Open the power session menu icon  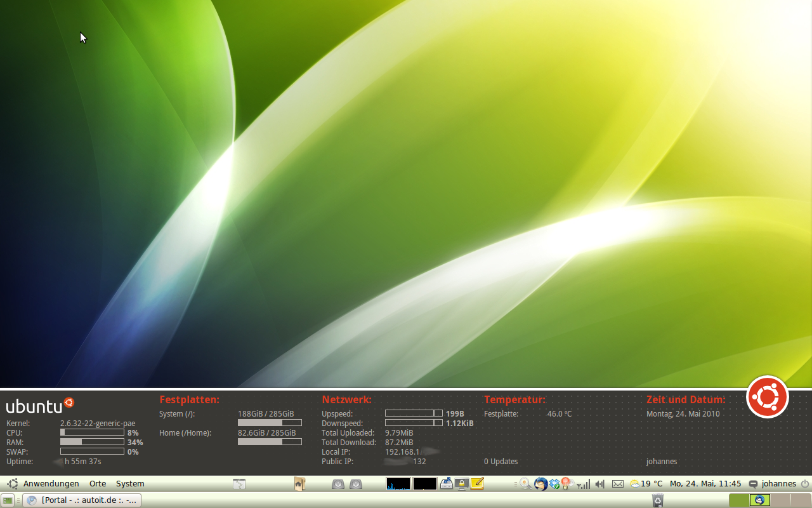click(x=805, y=484)
